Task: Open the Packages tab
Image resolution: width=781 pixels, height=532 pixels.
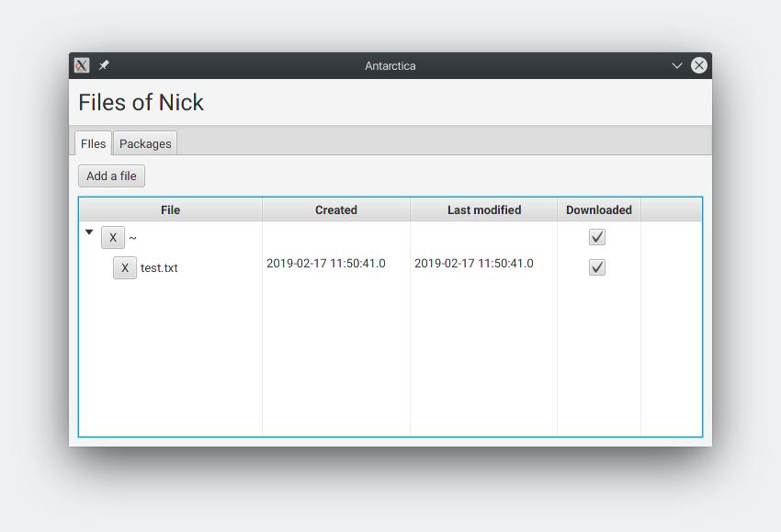Action: point(145,143)
